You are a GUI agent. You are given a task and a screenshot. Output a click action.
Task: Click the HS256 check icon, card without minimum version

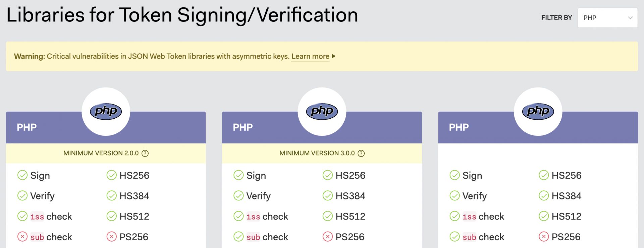tap(544, 175)
